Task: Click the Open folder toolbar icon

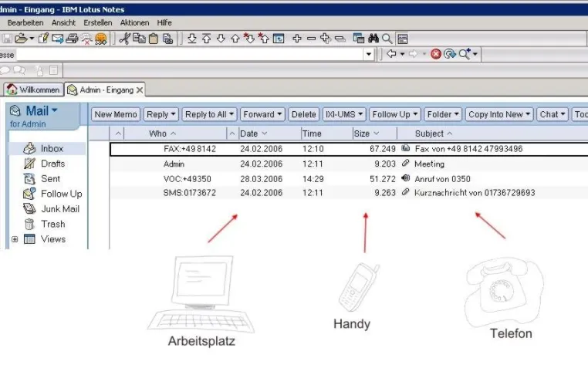Action: (22, 39)
